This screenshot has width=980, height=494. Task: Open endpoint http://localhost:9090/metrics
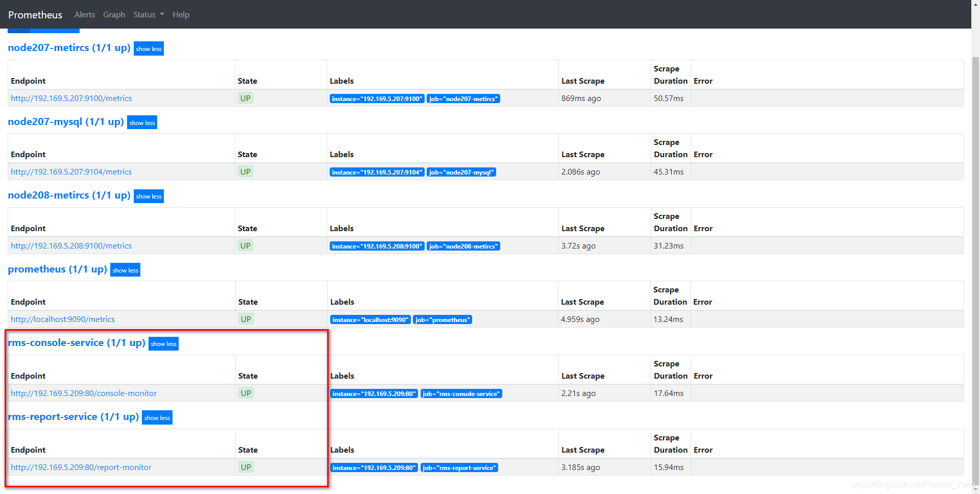[63, 319]
